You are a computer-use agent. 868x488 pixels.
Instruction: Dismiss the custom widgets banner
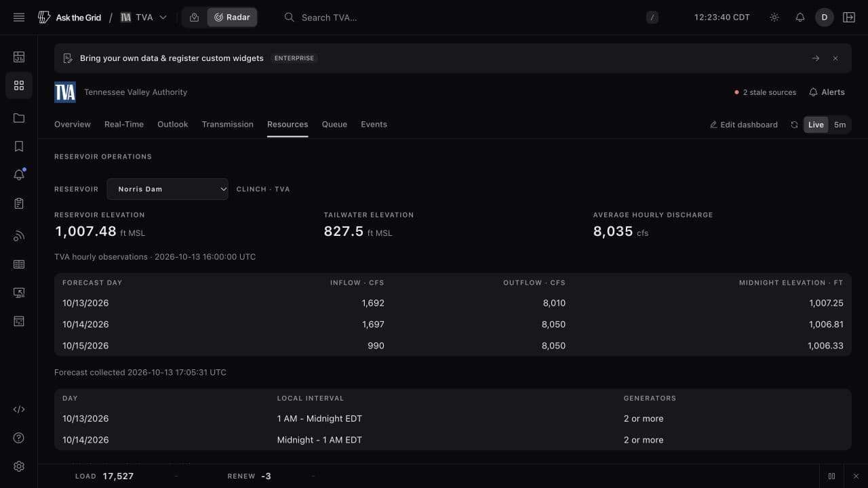point(835,58)
